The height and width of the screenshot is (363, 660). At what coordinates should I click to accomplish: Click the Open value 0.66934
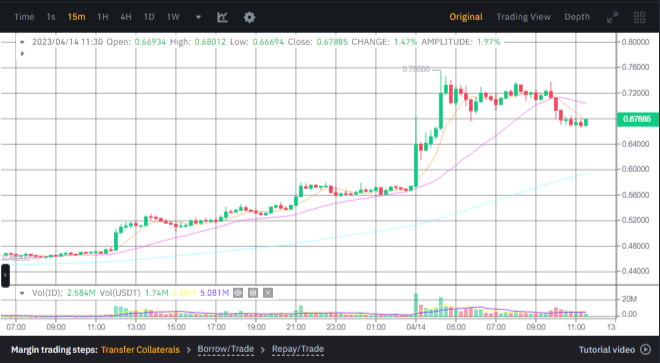(150, 42)
